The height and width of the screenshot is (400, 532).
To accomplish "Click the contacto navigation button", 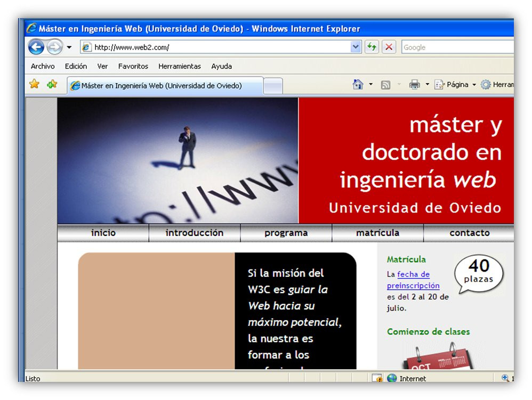I will point(469,233).
